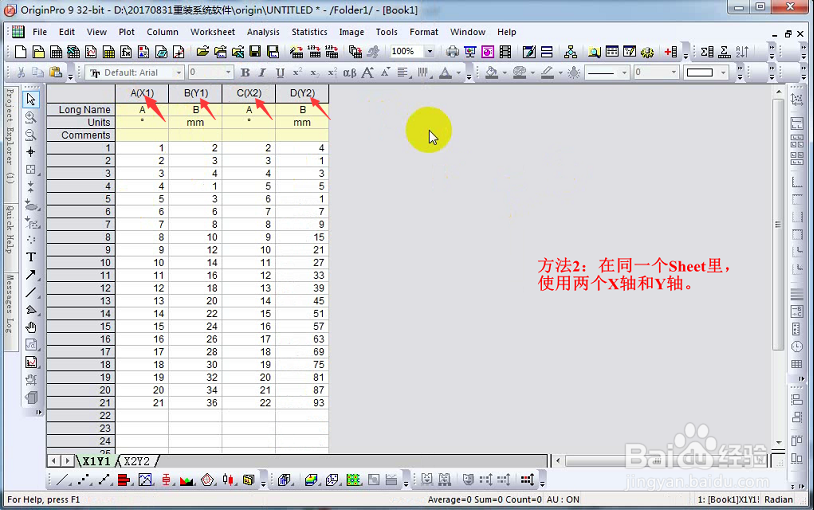Viewport: 814px width, 510px height.
Task: Click the 3D surface plot icon
Action: (x=310, y=480)
